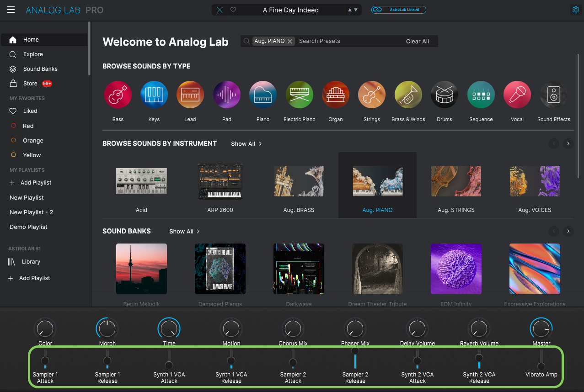This screenshot has width=584, height=392.
Task: Open the Berlin Melodik sound bank
Action: 142,269
